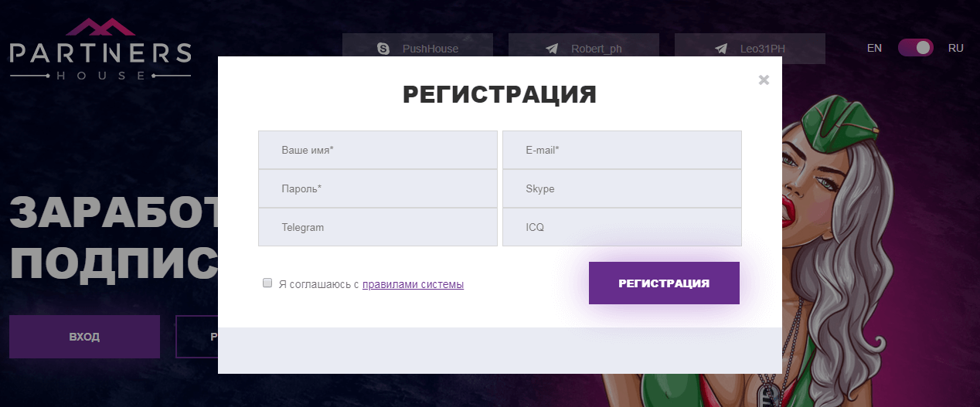The height and width of the screenshot is (407, 980).
Task: Toggle the EN/RU language switch
Action: [915, 48]
